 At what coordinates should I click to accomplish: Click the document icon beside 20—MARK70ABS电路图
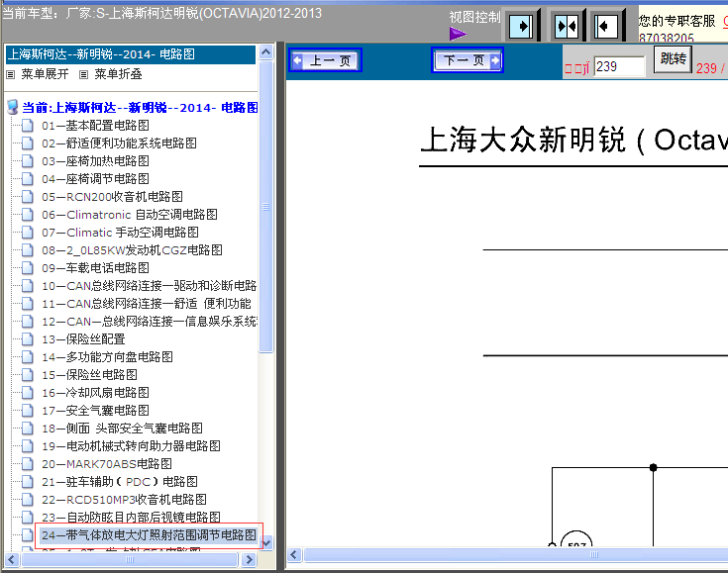(x=28, y=464)
